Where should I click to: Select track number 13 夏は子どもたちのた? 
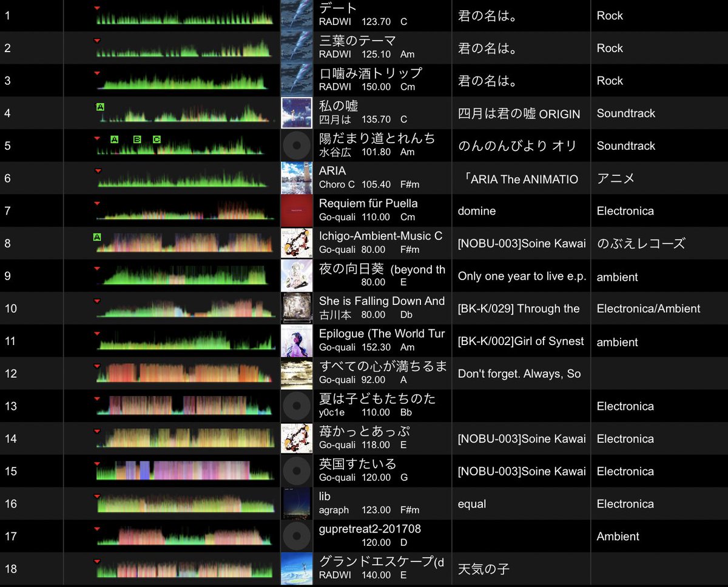10,406
